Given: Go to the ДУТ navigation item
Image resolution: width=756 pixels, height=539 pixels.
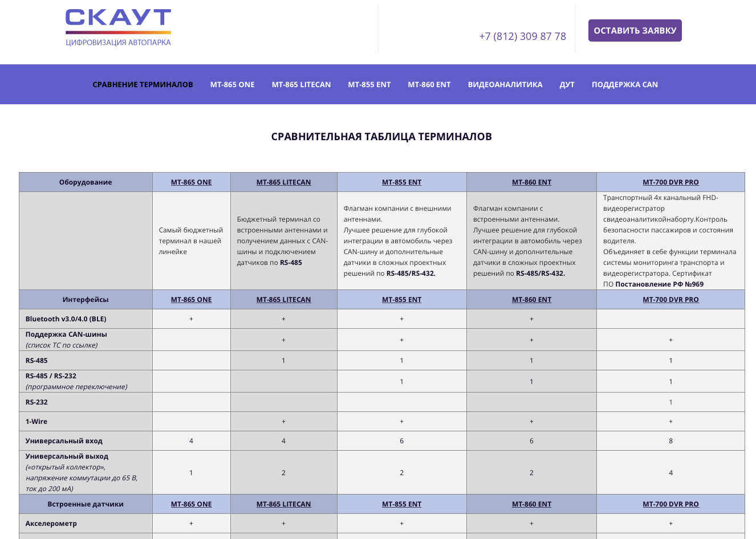Looking at the screenshot, I should coord(567,84).
